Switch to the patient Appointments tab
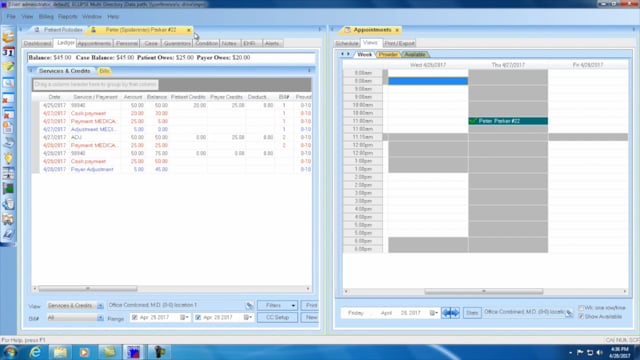This screenshot has height=360, width=640. click(x=94, y=43)
